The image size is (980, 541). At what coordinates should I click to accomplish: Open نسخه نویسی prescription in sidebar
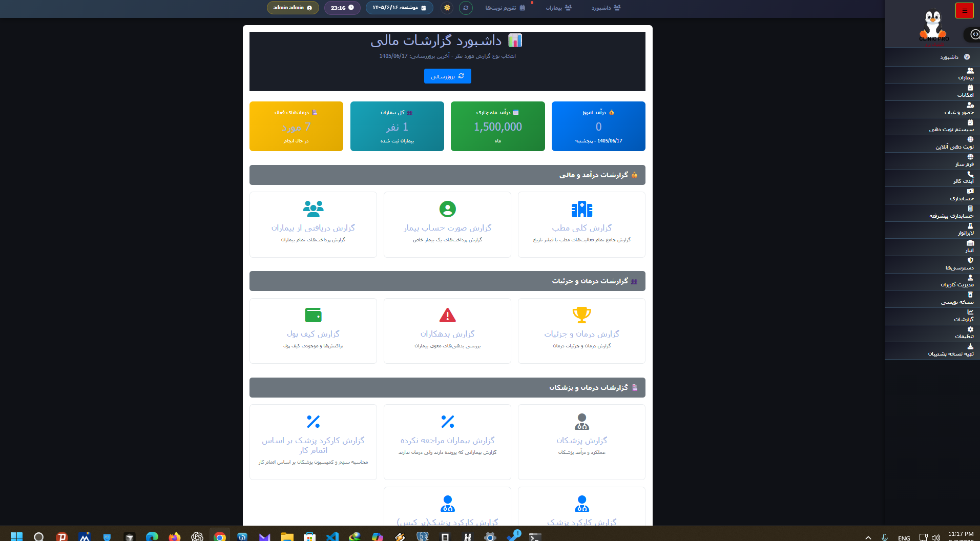tap(932, 299)
